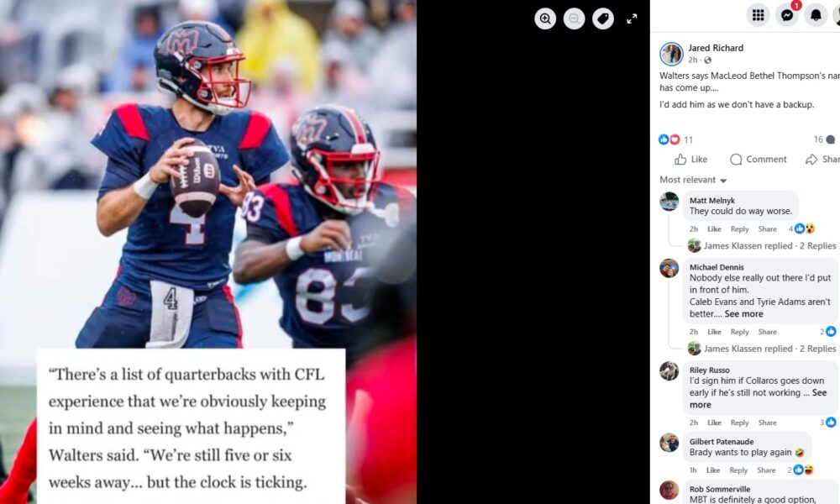
Task: View reactions count on the post
Action: [675, 139]
